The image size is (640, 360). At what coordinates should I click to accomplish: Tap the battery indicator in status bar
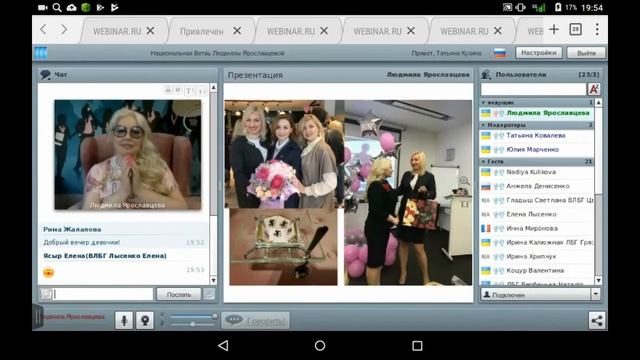tap(558, 7)
